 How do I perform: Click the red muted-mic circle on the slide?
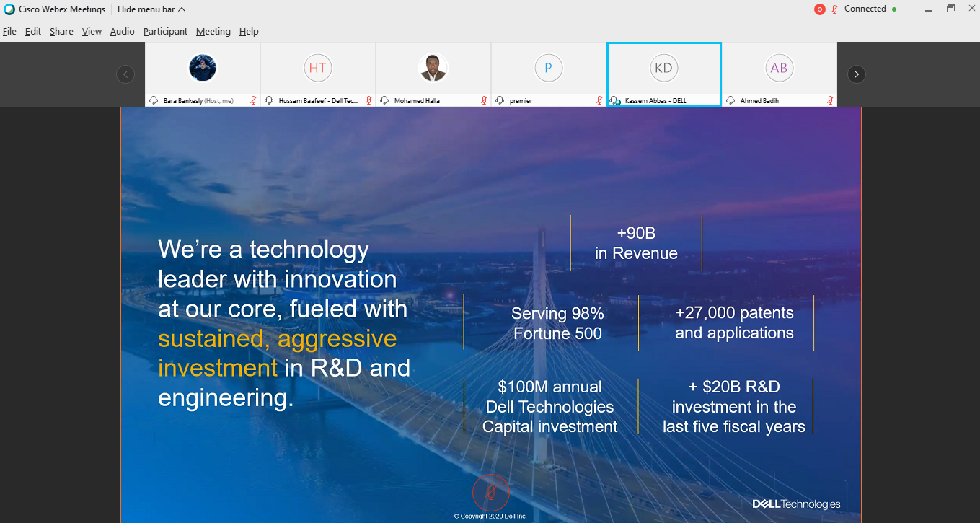tap(491, 493)
